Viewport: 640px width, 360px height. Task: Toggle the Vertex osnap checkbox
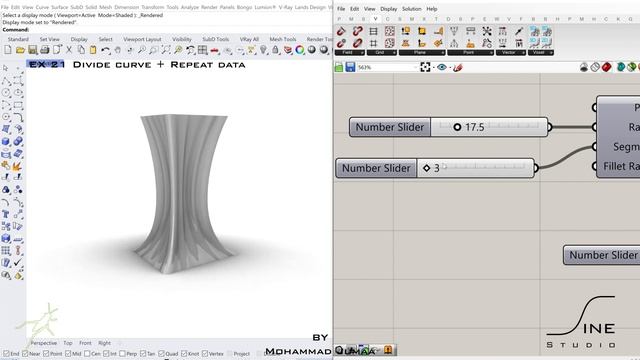coord(205,353)
